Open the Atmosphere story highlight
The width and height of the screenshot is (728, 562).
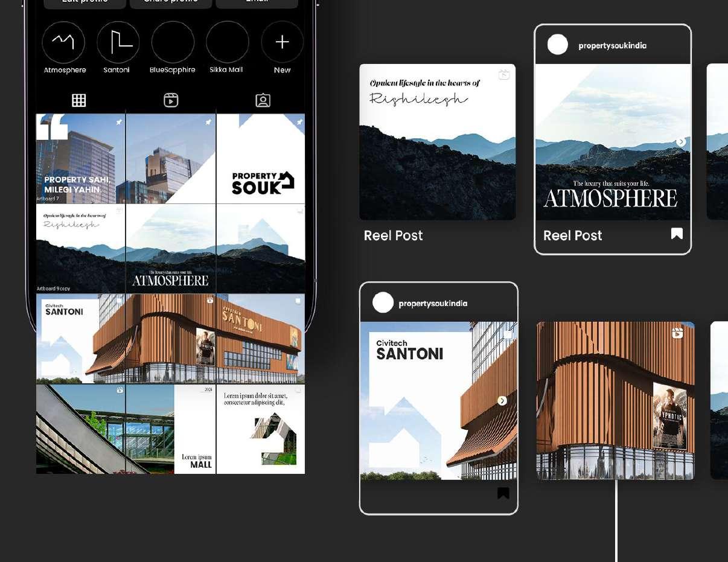[x=63, y=42]
